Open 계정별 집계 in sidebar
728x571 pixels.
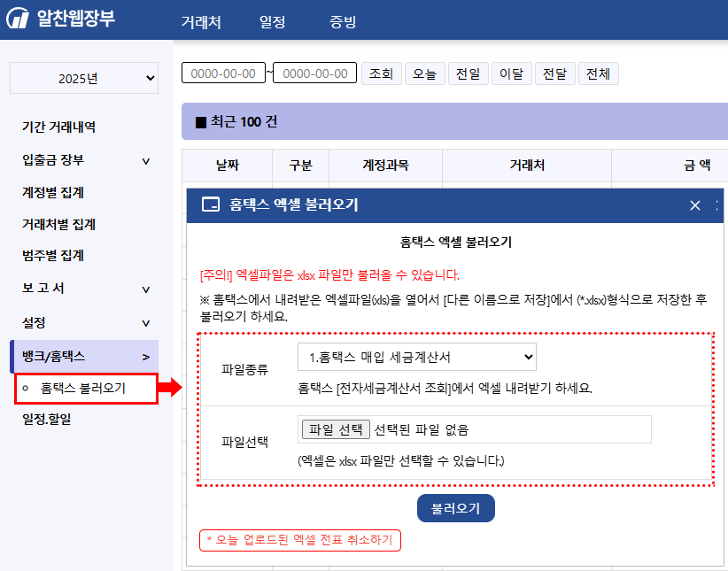point(53,192)
